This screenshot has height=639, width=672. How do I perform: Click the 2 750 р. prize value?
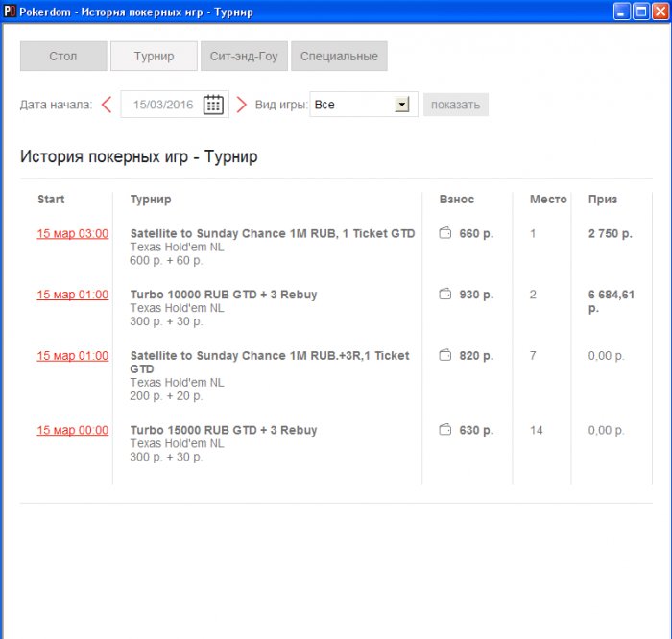[x=610, y=234]
